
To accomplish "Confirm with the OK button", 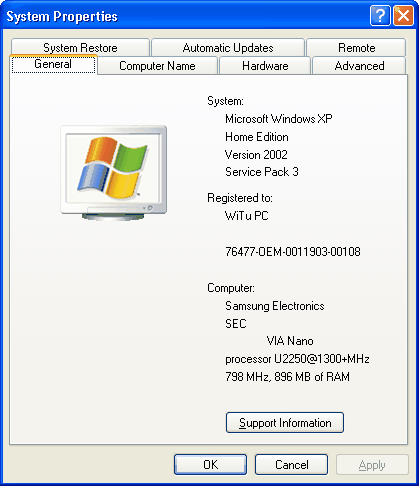I will (x=210, y=464).
